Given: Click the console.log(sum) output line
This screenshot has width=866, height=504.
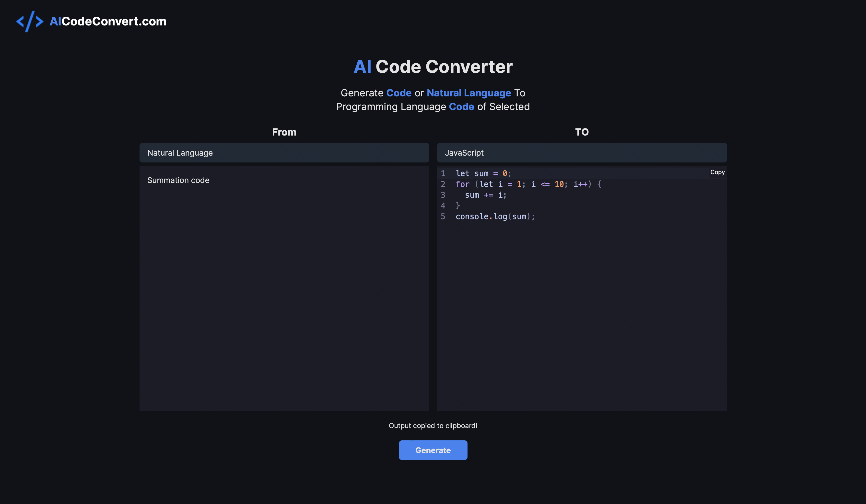Looking at the screenshot, I should 495,217.
